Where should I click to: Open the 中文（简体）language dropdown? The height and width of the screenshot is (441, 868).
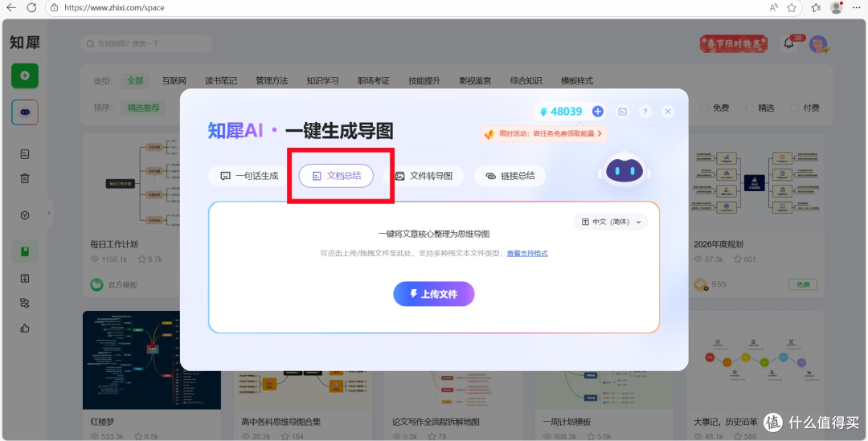click(x=611, y=222)
